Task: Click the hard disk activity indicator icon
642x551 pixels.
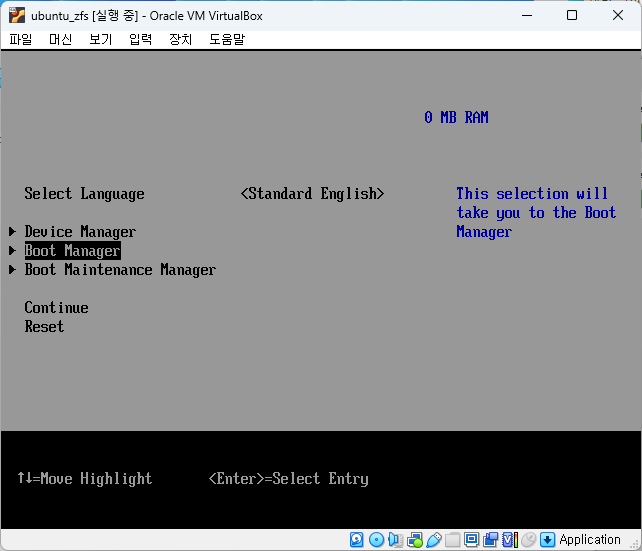Action: coord(357,540)
